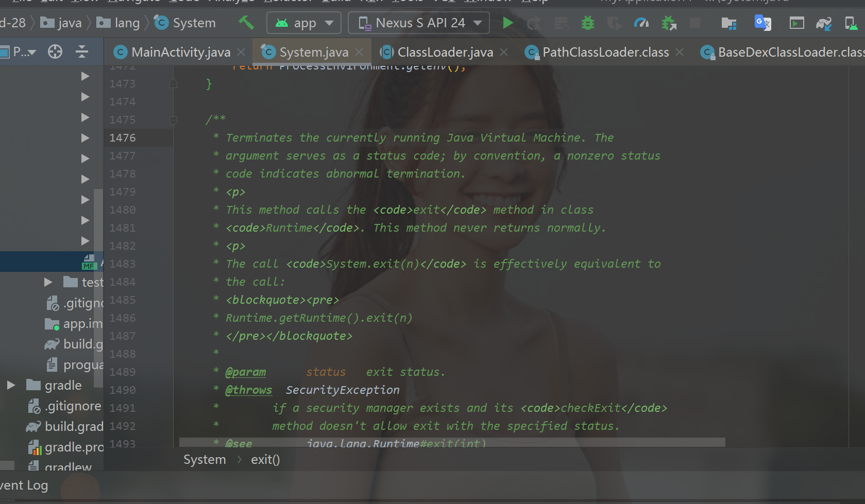865x504 pixels.
Task: Click the Apply Code Changes lines icon
Action: [561, 23]
